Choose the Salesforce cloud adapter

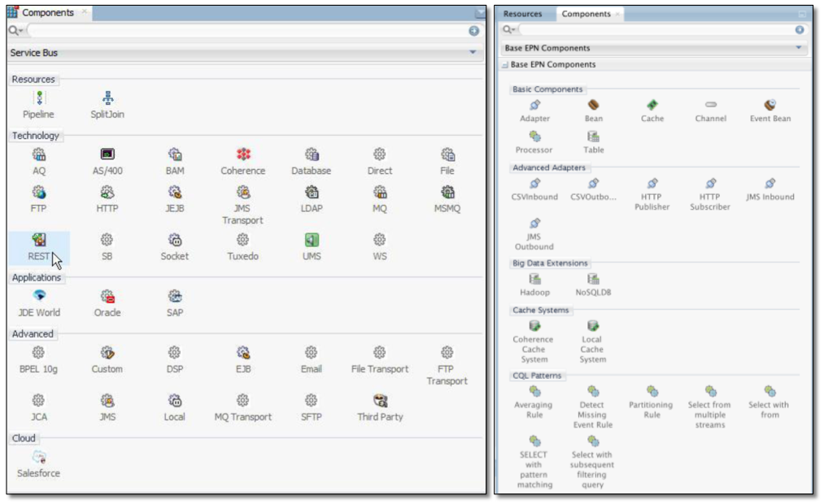coord(39,457)
